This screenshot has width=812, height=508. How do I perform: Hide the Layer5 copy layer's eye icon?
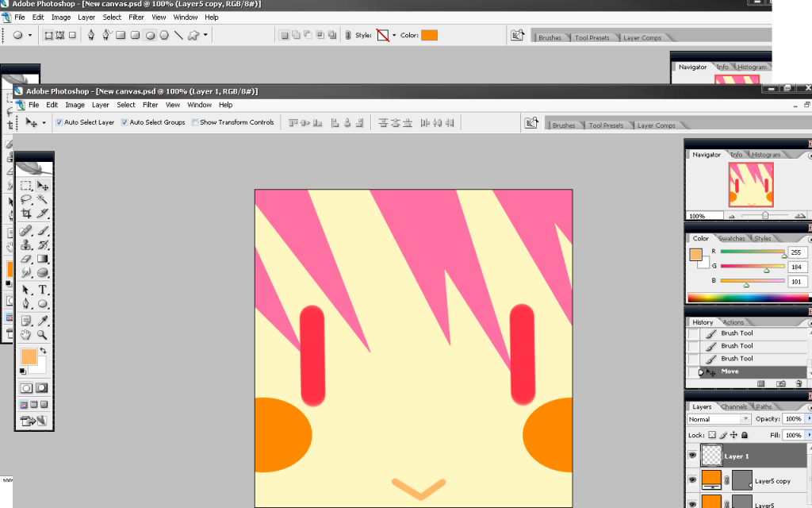point(692,480)
